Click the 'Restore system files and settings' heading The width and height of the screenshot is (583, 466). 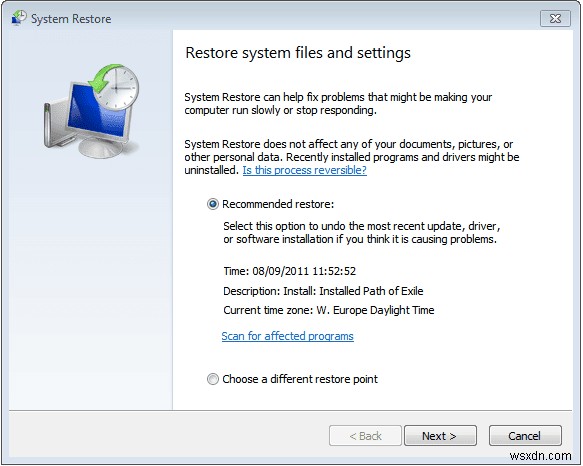(298, 53)
